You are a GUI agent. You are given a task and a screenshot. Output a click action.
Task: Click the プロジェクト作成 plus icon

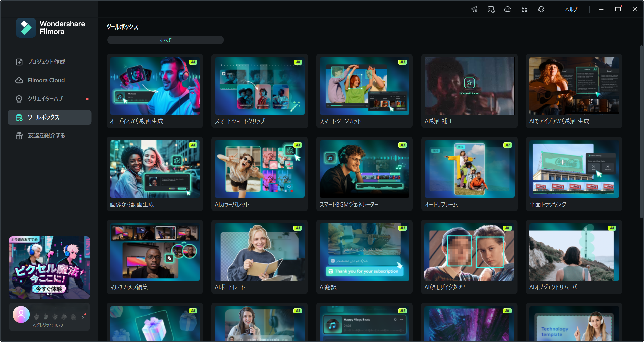pos(19,62)
